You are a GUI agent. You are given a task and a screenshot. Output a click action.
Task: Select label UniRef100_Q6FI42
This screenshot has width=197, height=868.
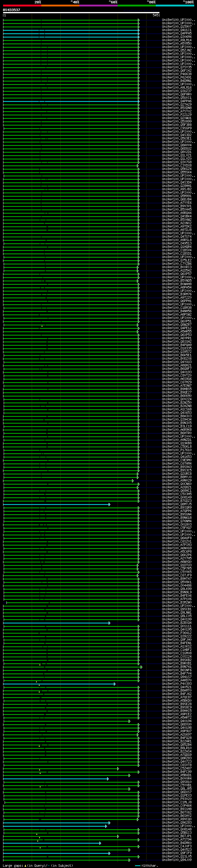[x=177, y=71]
